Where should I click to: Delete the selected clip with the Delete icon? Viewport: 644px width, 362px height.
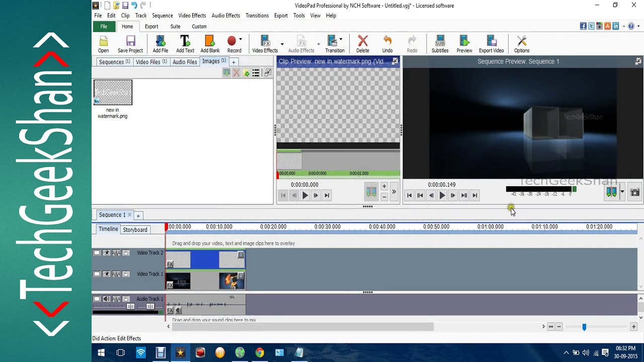[363, 44]
